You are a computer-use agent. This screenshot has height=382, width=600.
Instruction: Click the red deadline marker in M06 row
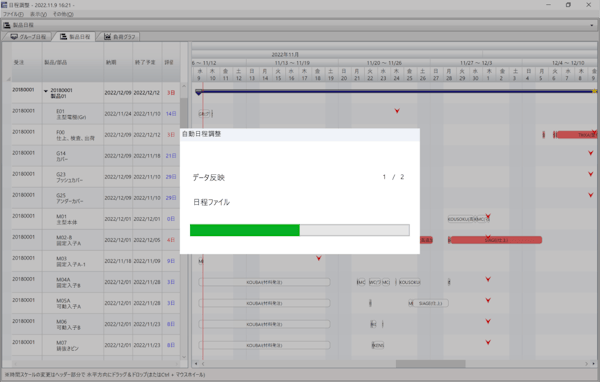point(488,322)
